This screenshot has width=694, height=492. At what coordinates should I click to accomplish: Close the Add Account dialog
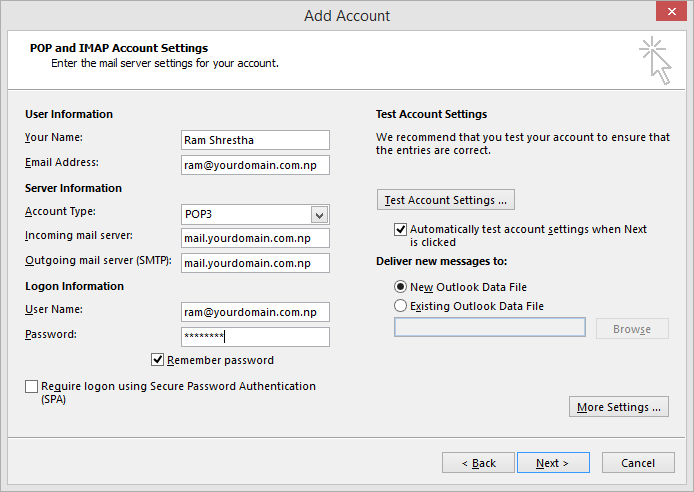point(671,11)
